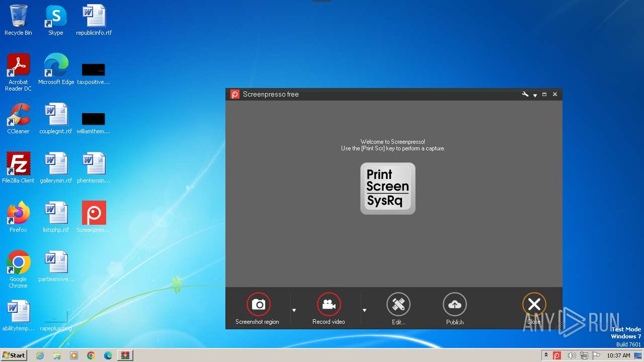Image resolution: width=644 pixels, height=362 pixels.
Task: Click the Screenpresso logo in title bar
Action: tap(234, 94)
